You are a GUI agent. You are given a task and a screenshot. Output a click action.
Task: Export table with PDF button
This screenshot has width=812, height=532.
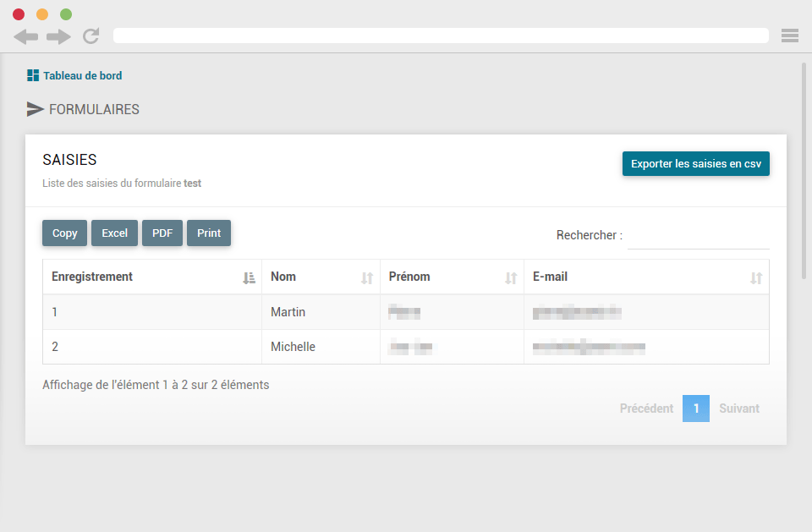point(162,233)
